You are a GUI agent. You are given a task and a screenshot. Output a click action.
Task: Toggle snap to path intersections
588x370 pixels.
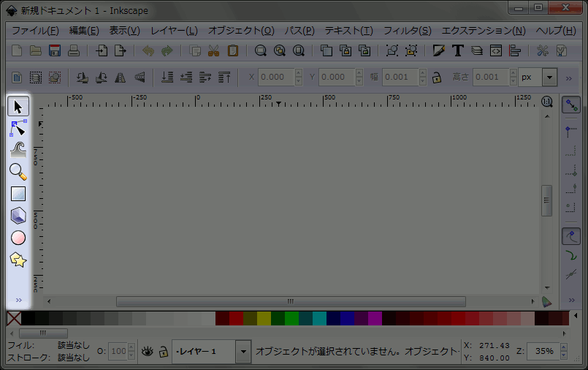tap(571, 274)
